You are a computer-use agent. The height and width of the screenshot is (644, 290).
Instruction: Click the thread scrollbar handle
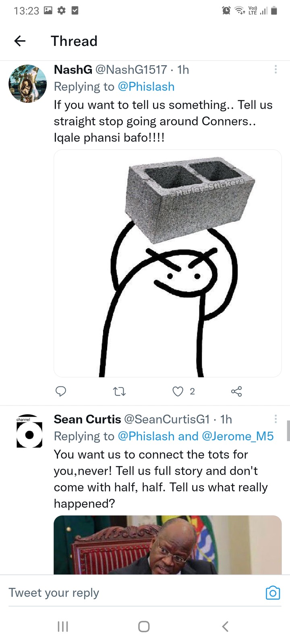pyautogui.click(x=288, y=431)
